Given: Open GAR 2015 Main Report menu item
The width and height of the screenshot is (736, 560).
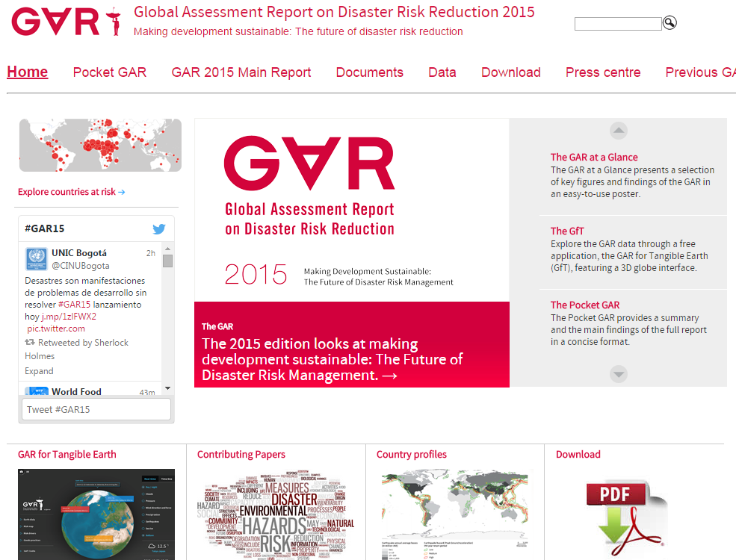Looking at the screenshot, I should [241, 72].
